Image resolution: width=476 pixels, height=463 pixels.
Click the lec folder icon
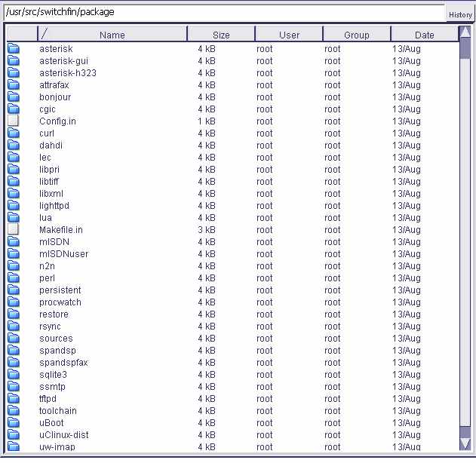tap(14, 157)
